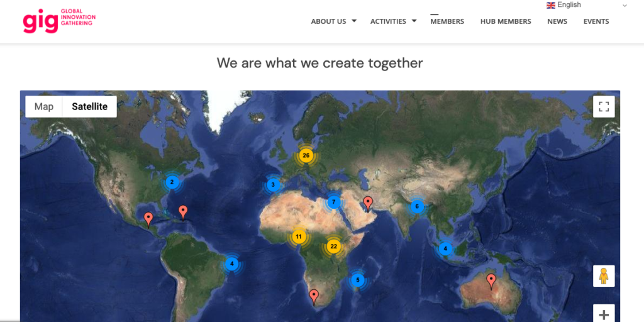Switch map to Map view
The height and width of the screenshot is (322, 644).
click(x=44, y=107)
